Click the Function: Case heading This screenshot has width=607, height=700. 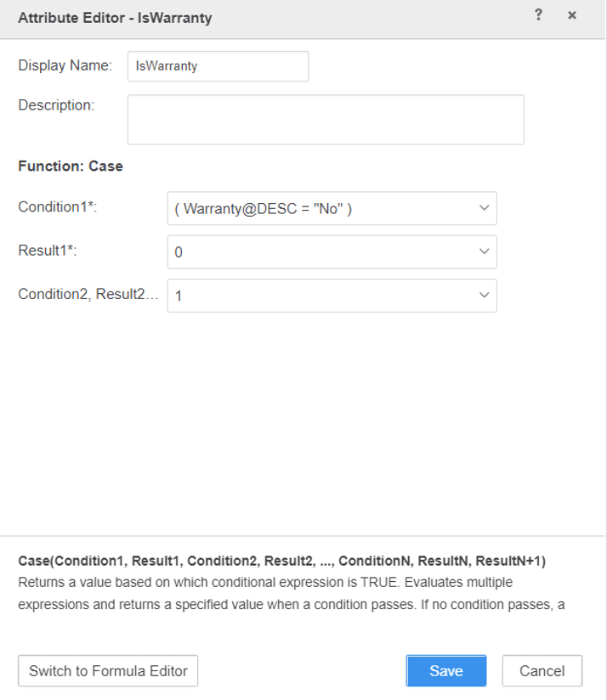click(x=71, y=167)
